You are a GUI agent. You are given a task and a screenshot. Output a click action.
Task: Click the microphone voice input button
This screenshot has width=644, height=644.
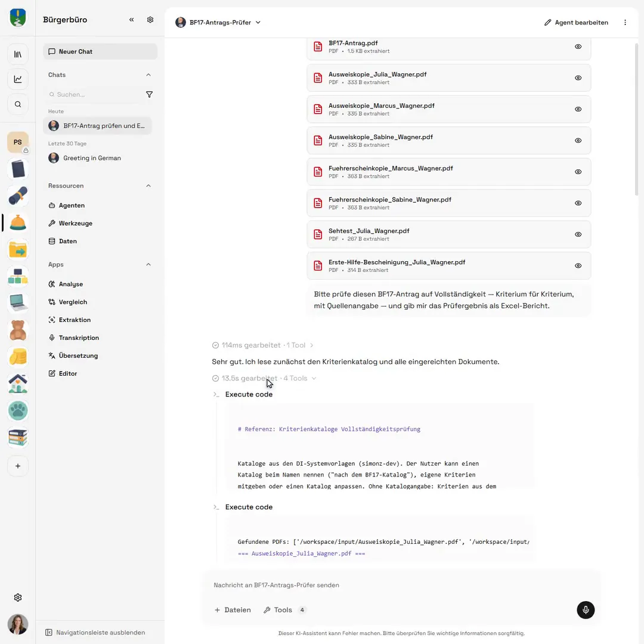[586, 610]
